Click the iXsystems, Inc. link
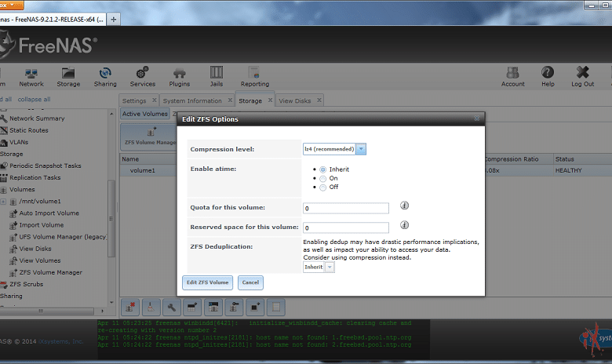This screenshot has width=612, height=364. pyautogui.click(x=60, y=341)
